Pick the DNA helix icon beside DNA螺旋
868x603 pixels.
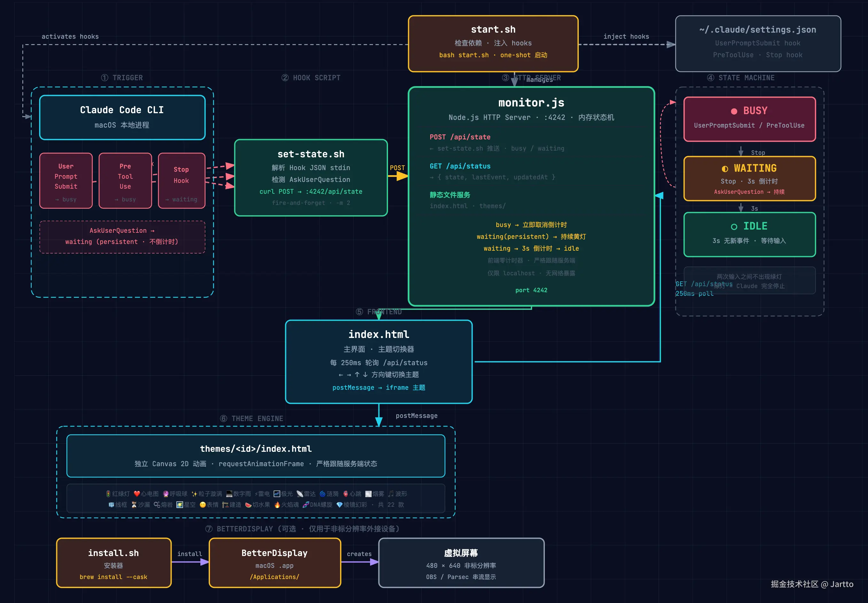(306, 505)
